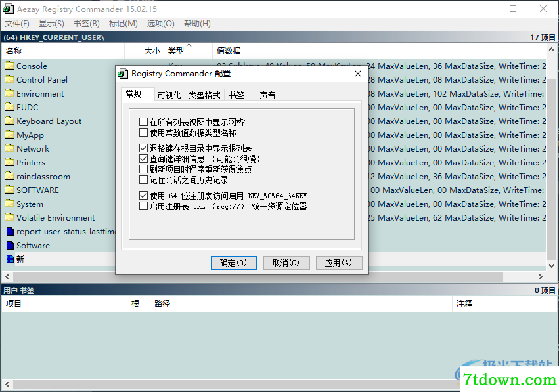Uncheck 使用 64 位注册表访问 KEY_WOW64_64KEY
559x392 pixels.
pos(143,195)
